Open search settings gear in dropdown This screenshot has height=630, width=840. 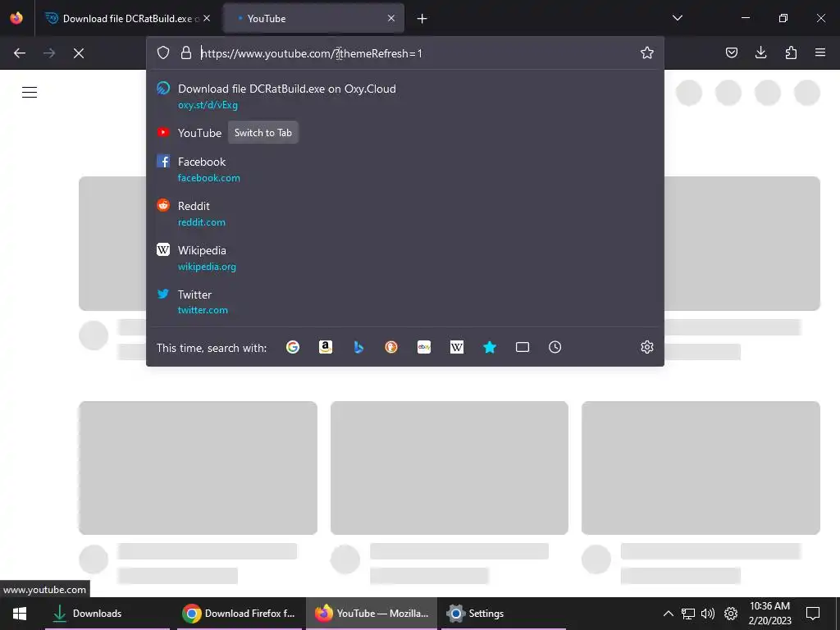tap(647, 347)
